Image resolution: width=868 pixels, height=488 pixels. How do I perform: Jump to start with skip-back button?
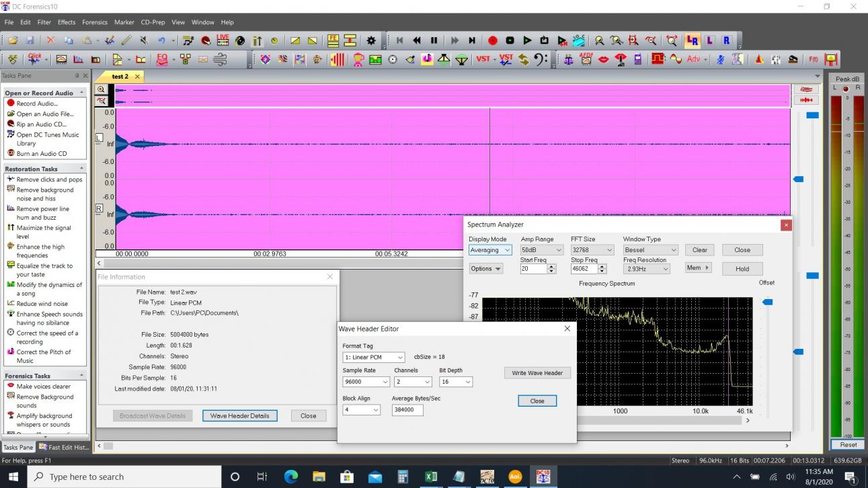pos(399,40)
